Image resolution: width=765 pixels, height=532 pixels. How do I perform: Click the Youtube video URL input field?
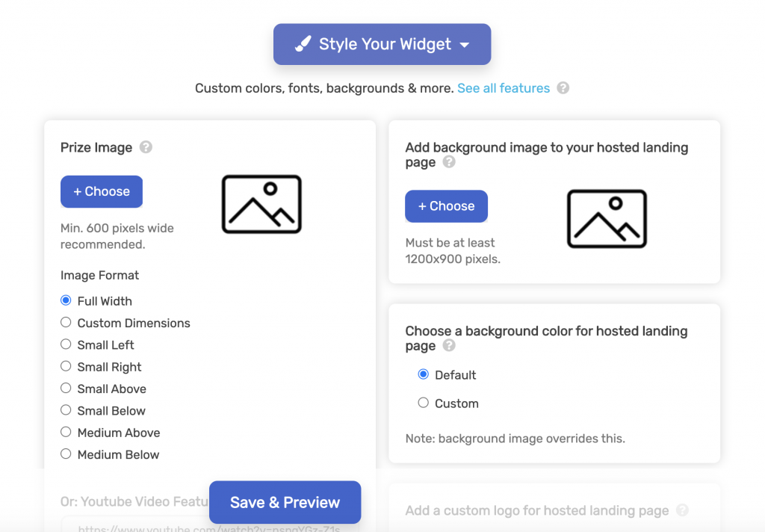click(x=210, y=525)
